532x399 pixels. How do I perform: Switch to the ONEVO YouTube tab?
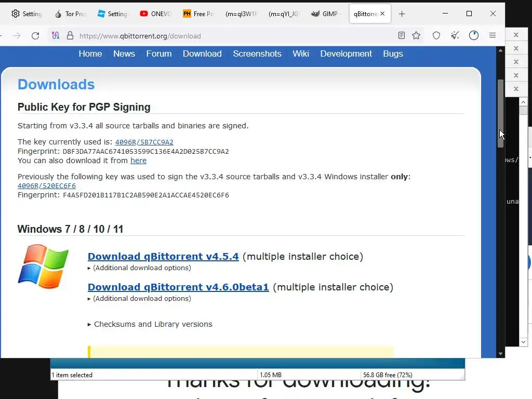(156, 14)
